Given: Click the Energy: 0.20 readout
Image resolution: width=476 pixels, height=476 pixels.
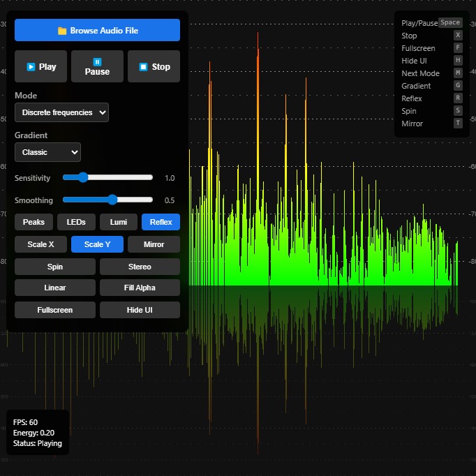Looking at the screenshot, I should (34, 433).
